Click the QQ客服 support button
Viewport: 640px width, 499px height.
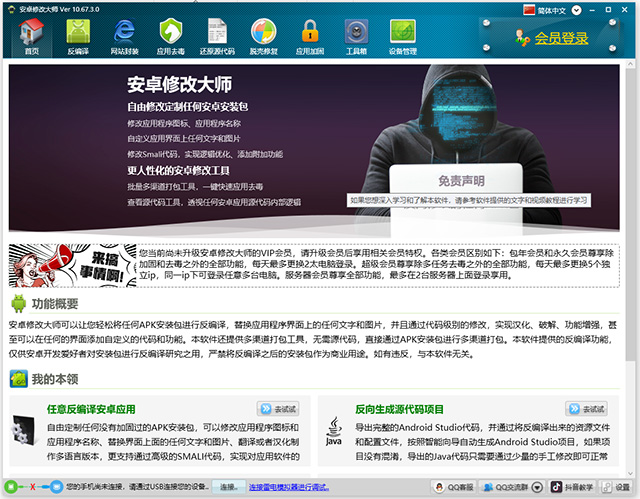[x=454, y=487]
